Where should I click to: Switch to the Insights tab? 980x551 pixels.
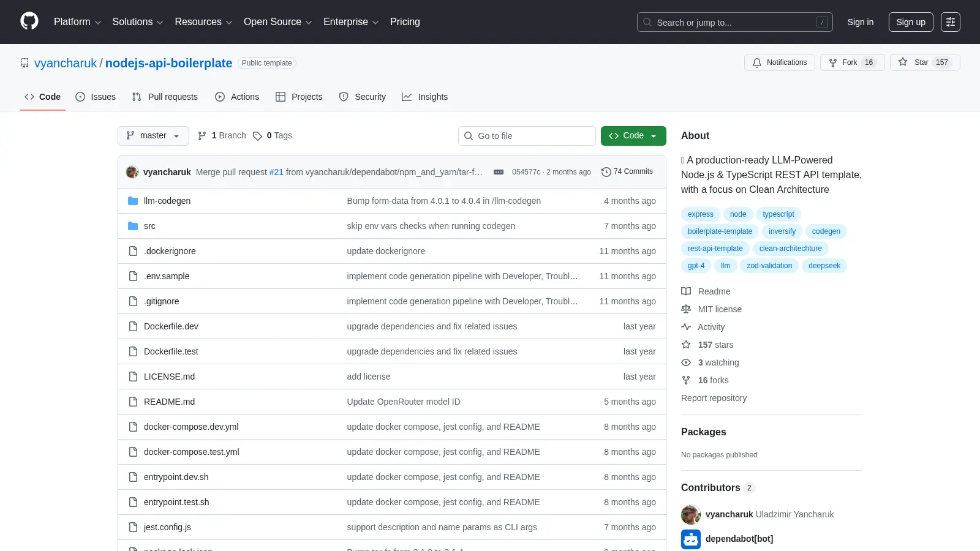(425, 97)
